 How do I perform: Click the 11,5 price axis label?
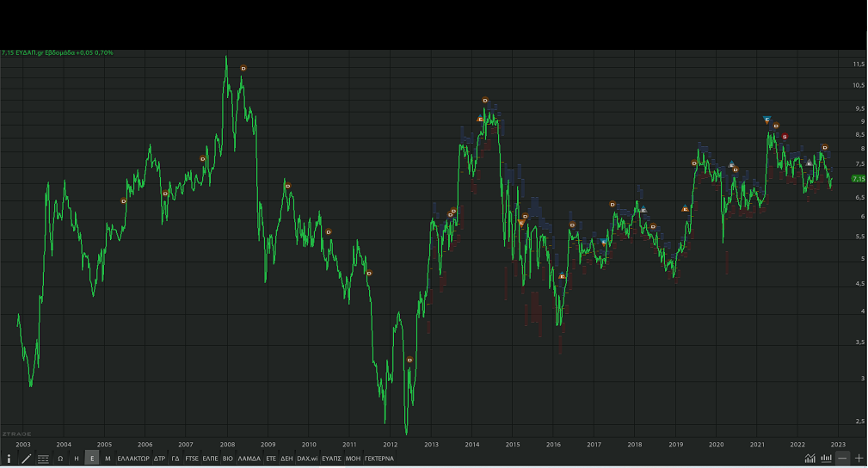859,65
